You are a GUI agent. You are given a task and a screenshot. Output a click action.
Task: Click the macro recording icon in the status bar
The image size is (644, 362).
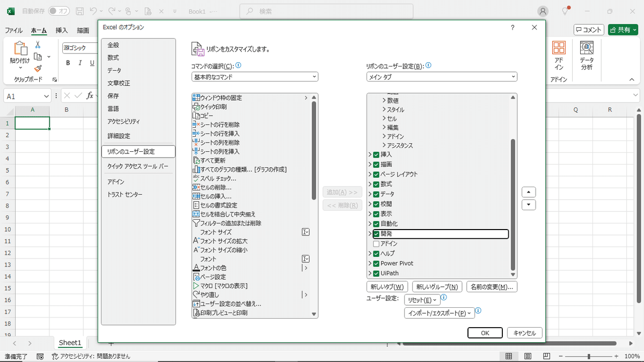tap(40, 357)
